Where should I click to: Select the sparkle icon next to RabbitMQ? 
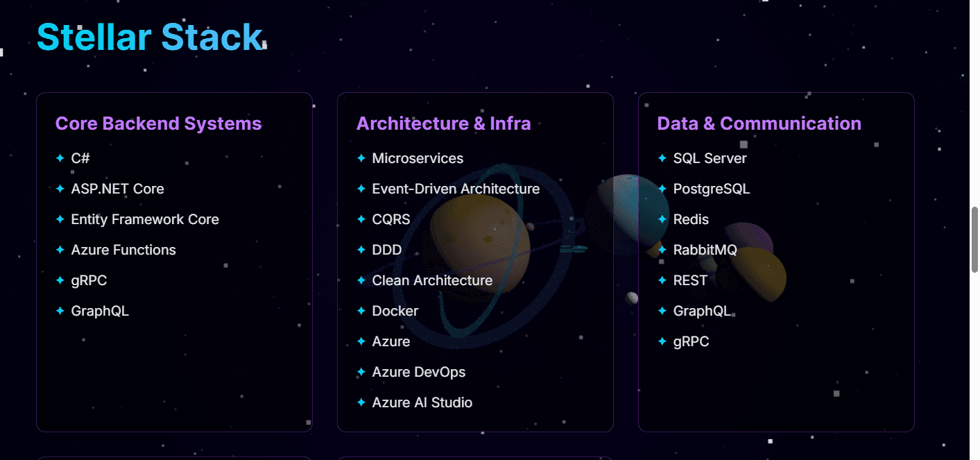[661, 249]
